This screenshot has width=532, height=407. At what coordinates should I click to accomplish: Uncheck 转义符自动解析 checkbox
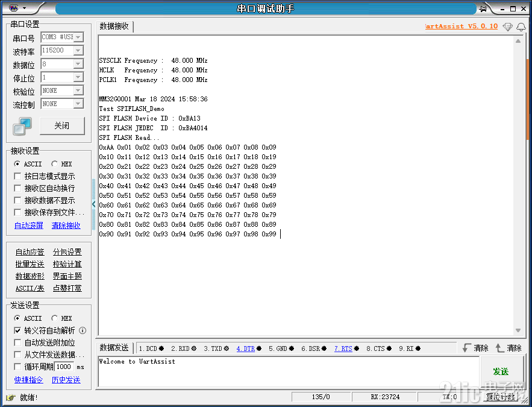(x=17, y=330)
